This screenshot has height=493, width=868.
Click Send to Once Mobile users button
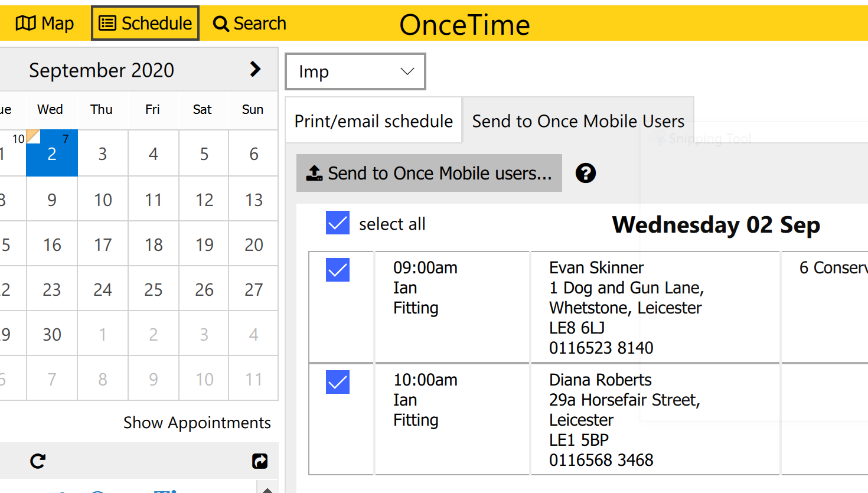pyautogui.click(x=429, y=173)
